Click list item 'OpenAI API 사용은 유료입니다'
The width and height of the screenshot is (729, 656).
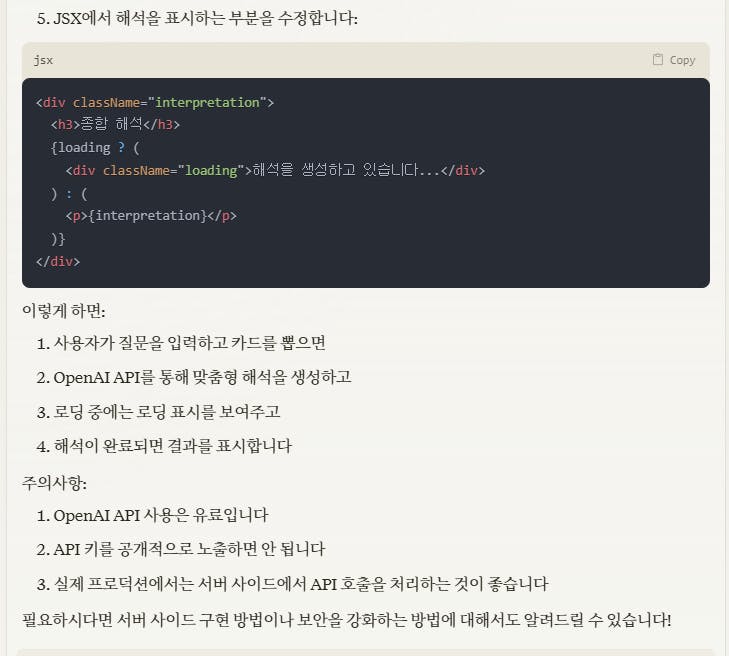point(161,515)
